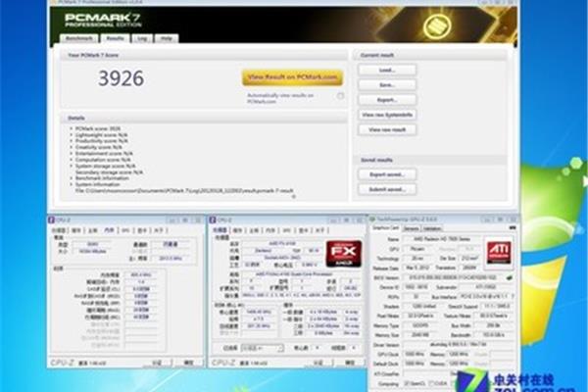Click the processor name field in right CPU-Z window
The height and width of the screenshot is (392, 588).
coord(282,244)
